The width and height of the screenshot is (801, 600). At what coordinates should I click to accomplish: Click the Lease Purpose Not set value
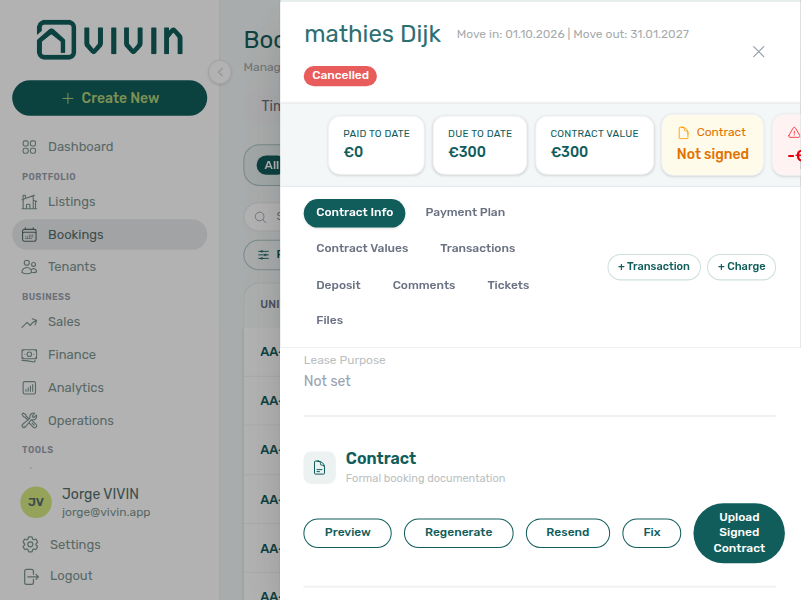coord(327,381)
